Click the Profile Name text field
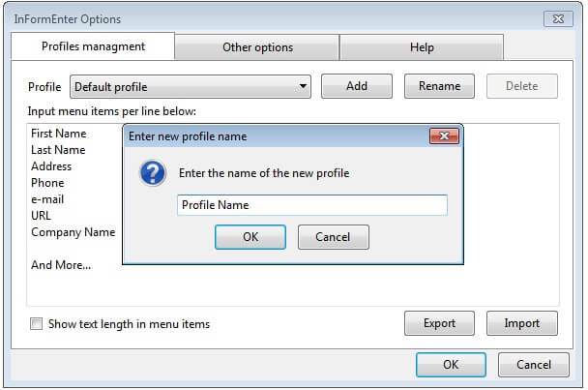This screenshot has width=588, height=390. [x=312, y=205]
